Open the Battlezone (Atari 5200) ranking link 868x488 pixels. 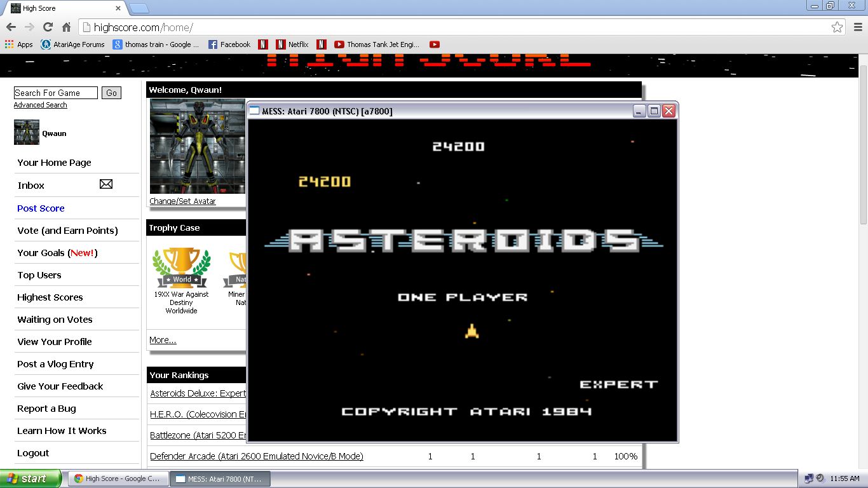pyautogui.click(x=198, y=435)
